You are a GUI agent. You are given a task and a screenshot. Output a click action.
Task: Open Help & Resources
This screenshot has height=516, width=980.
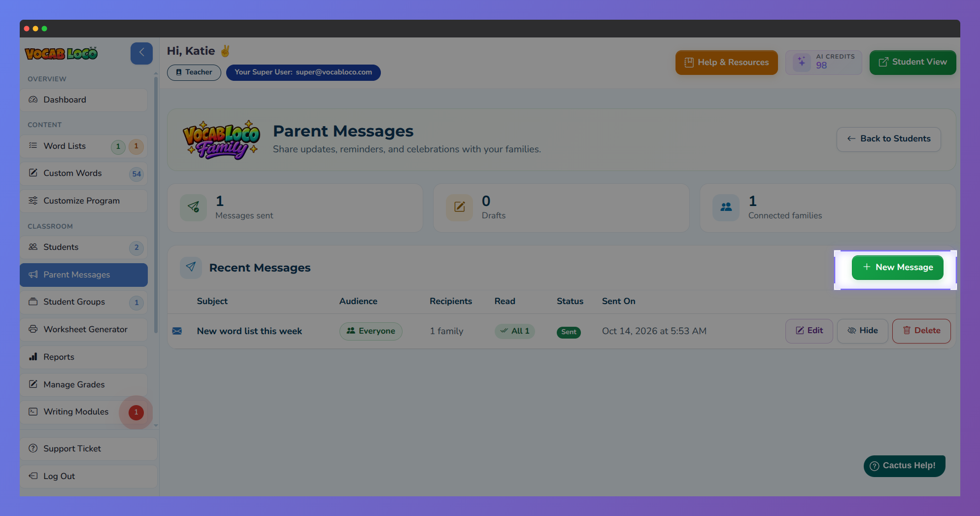[727, 63]
